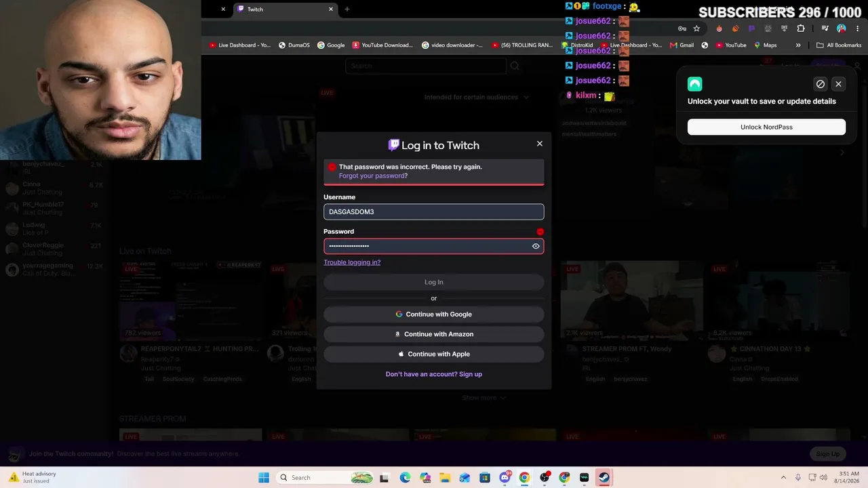The height and width of the screenshot is (488, 868).
Task: Open the Chrome extensions puzzle menu
Action: 801,28
